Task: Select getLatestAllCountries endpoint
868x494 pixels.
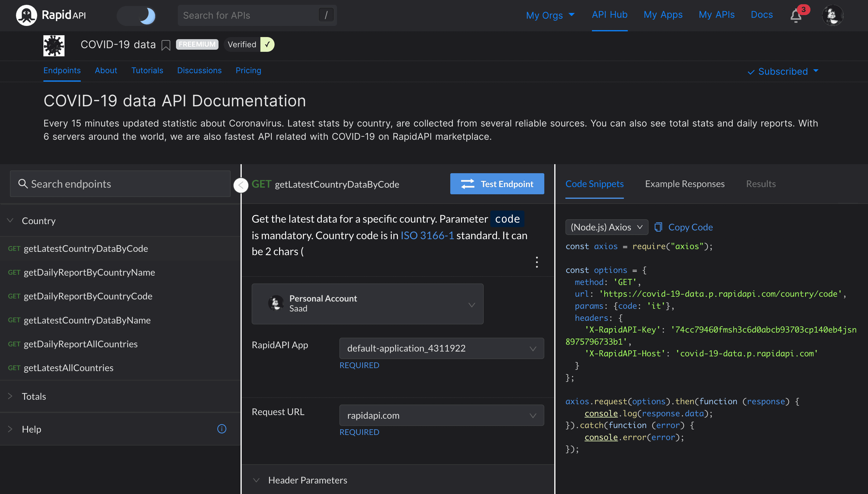Action: [120, 368]
